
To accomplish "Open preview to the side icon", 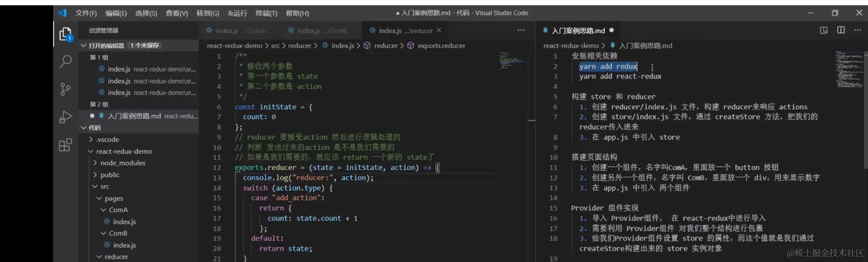I will pos(824,30).
